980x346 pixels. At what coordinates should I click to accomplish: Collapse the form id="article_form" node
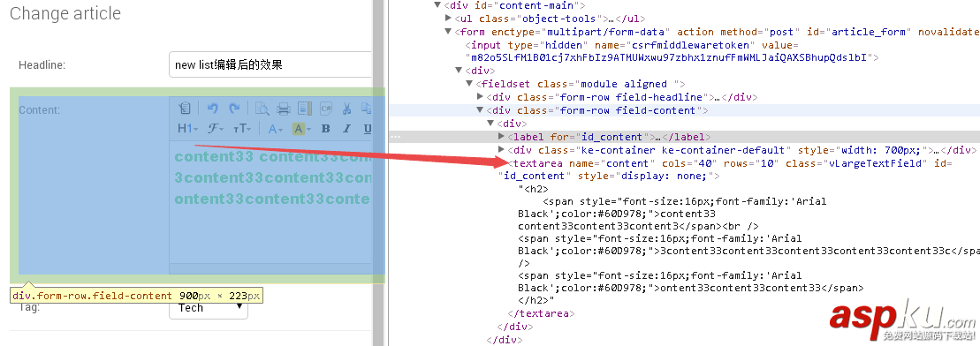coord(448,32)
